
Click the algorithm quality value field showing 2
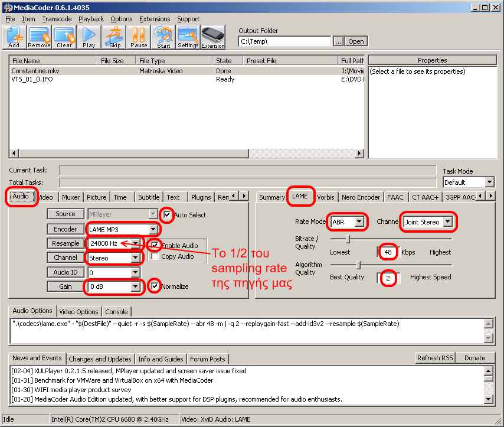(x=388, y=278)
